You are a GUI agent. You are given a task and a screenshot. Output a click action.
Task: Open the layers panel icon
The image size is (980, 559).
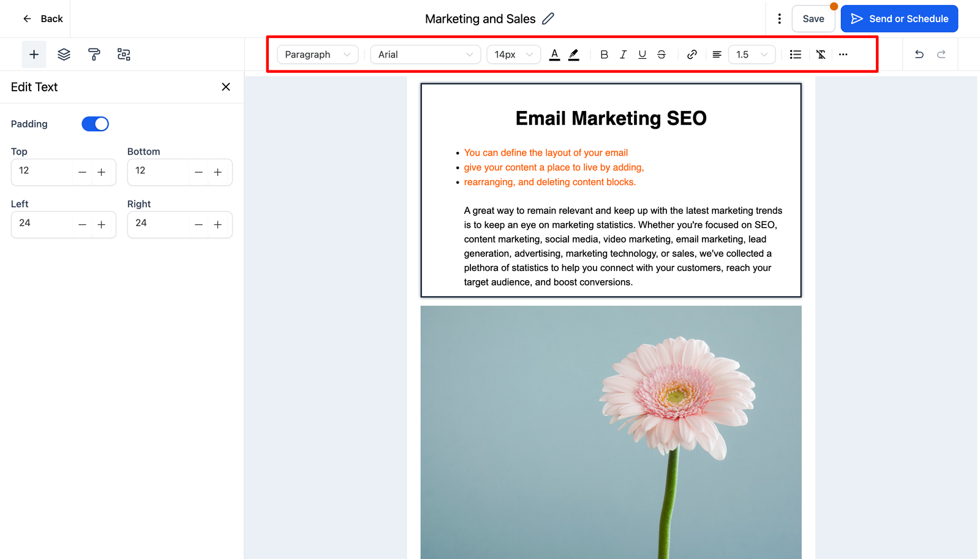[x=64, y=55]
